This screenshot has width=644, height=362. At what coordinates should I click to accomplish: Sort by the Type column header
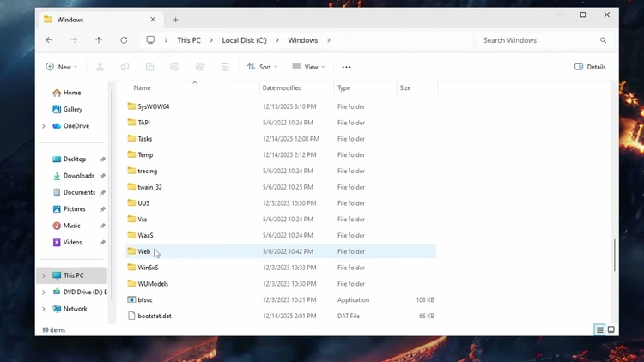(343, 87)
